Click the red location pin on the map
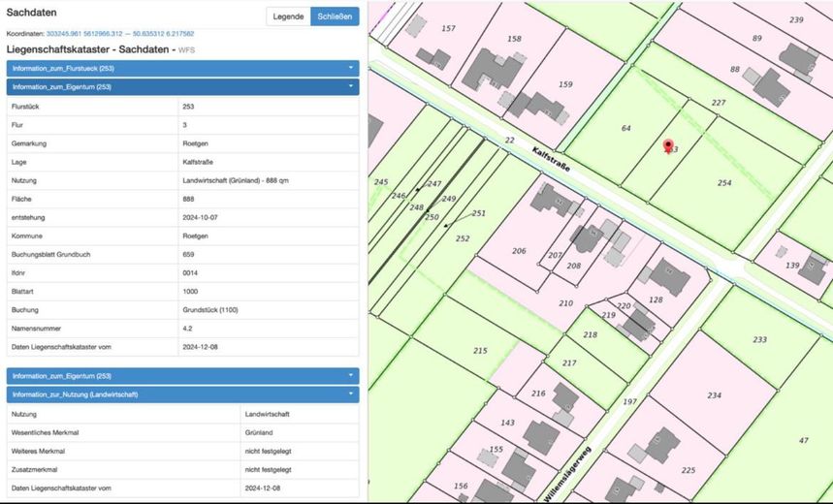The image size is (833, 504). click(x=668, y=145)
